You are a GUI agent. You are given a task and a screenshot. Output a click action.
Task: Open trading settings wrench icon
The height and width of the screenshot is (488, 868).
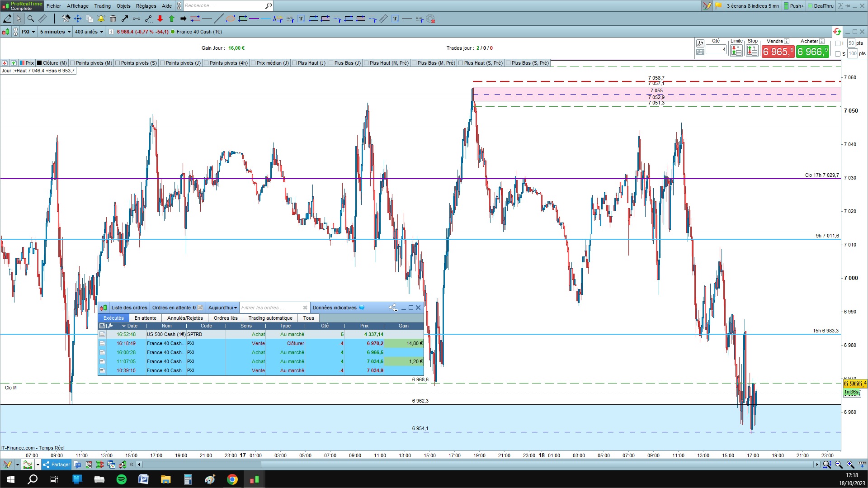[x=700, y=43]
